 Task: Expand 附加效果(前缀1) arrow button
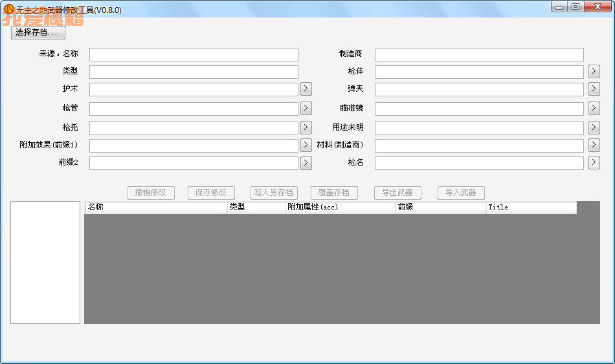pos(306,145)
